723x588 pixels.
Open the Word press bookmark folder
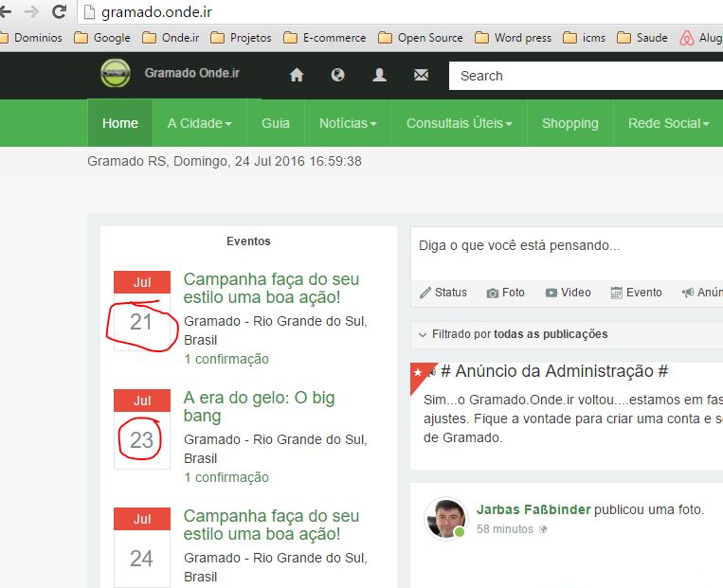point(514,38)
